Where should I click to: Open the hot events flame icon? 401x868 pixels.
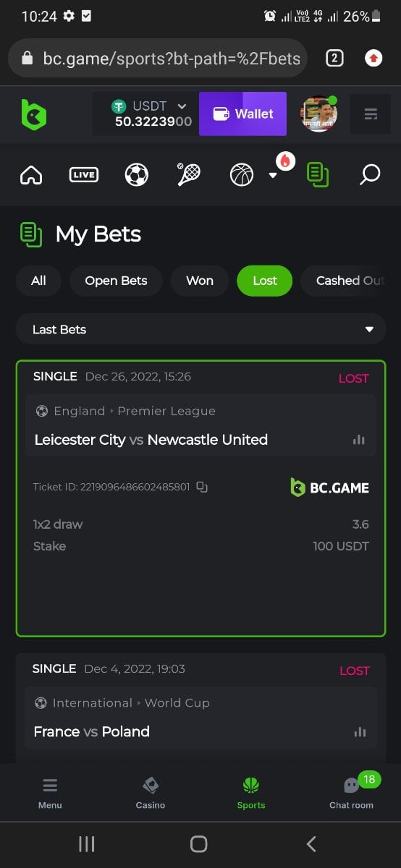pyautogui.click(x=285, y=161)
